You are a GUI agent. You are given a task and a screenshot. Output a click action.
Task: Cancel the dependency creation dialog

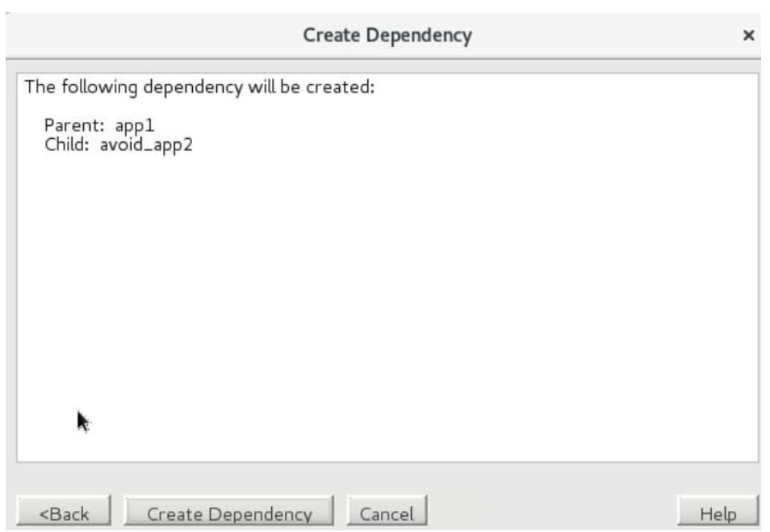pyautogui.click(x=386, y=513)
